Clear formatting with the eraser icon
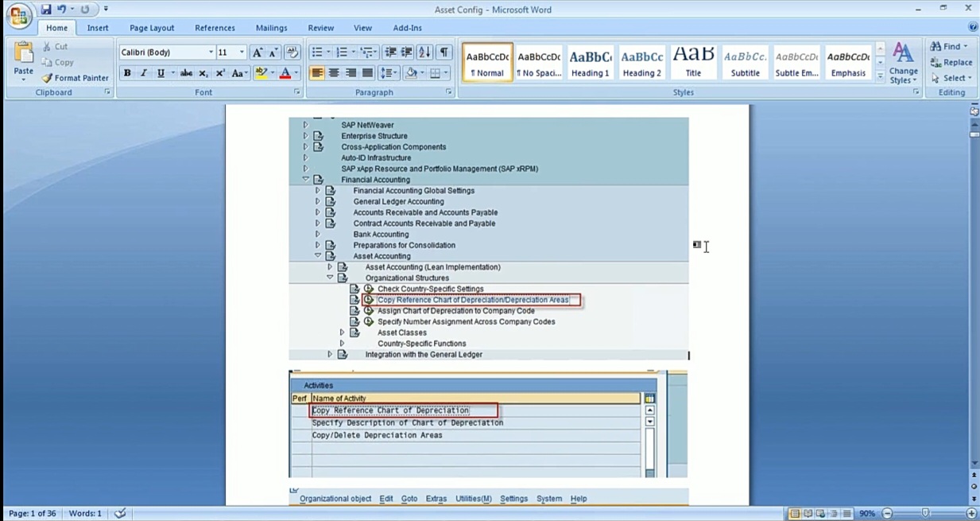Screen dimensions: 980x521 point(292,52)
